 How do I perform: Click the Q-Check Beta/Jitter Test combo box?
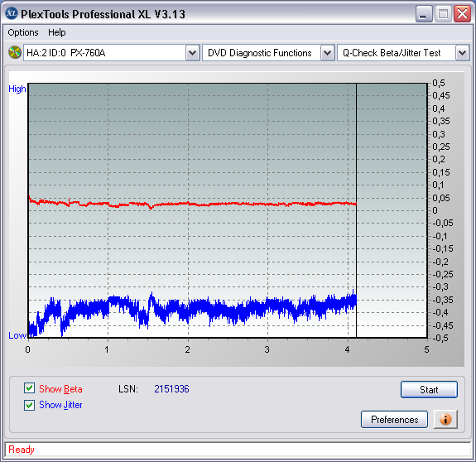point(403,53)
